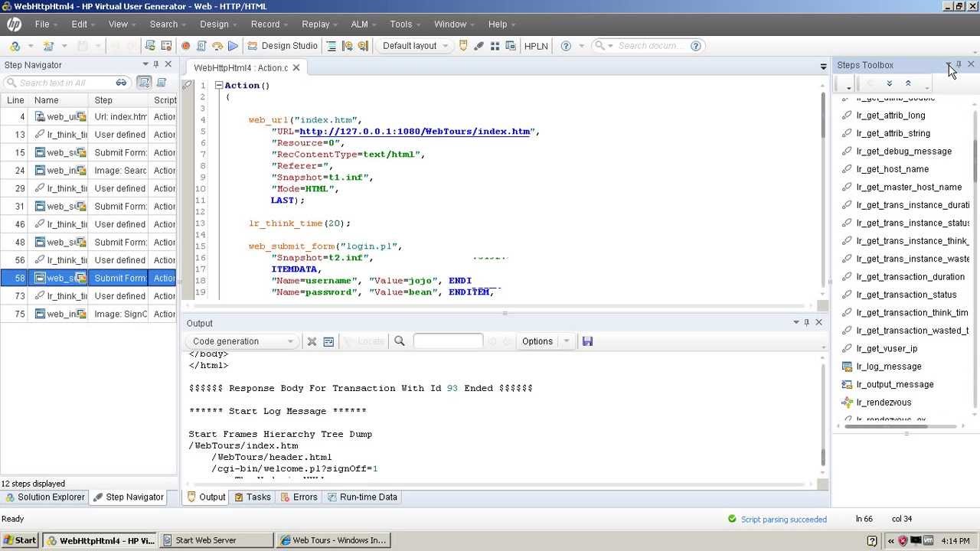Toggle the second view-mode icon in Step Navigator
Screen dimensions: 980x551
tap(162, 83)
